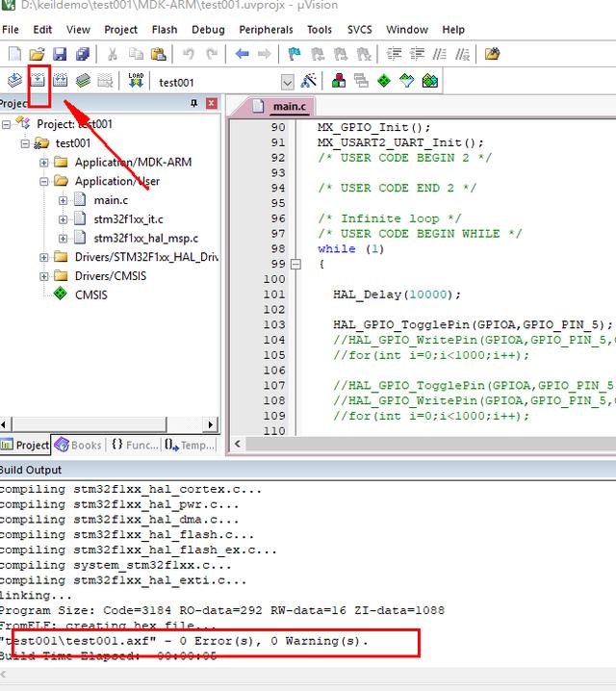Viewport: 616px width, 691px height.
Task: Select CMSIS component in project tree
Action: pyautogui.click(x=91, y=294)
